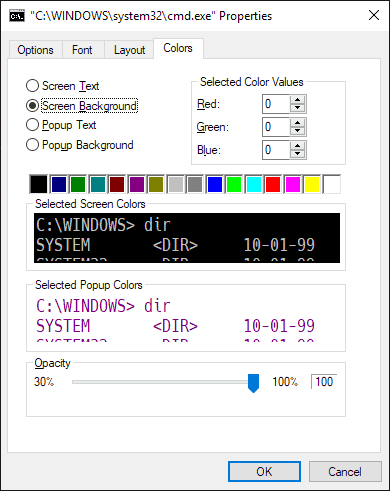Image resolution: width=390 pixels, height=491 pixels.
Task: Increase the Blue value with up arrow
Action: point(297,146)
